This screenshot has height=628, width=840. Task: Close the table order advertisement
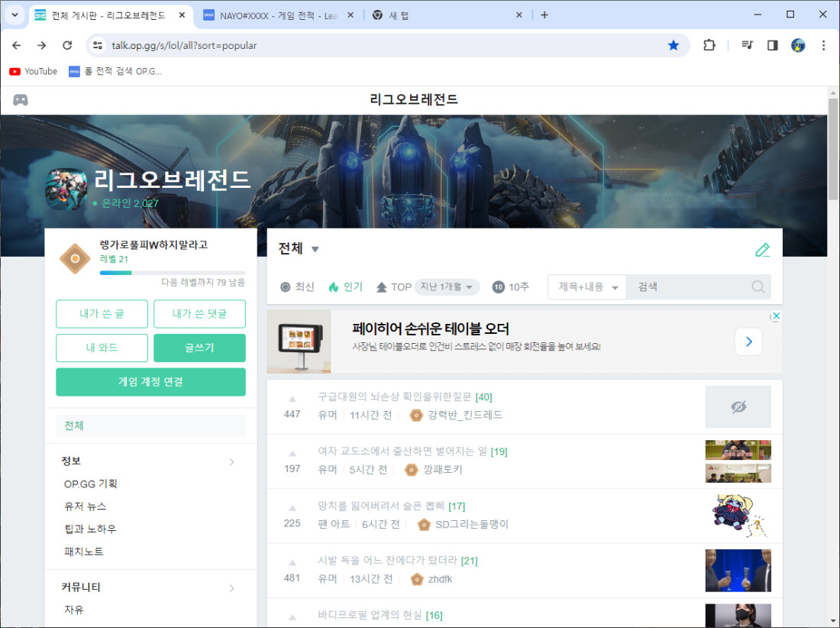[776, 316]
